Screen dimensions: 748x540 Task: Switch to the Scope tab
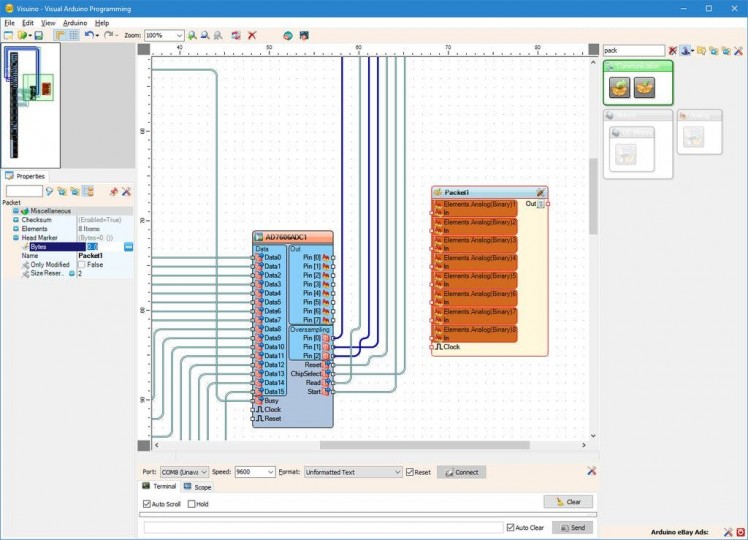pyautogui.click(x=198, y=487)
